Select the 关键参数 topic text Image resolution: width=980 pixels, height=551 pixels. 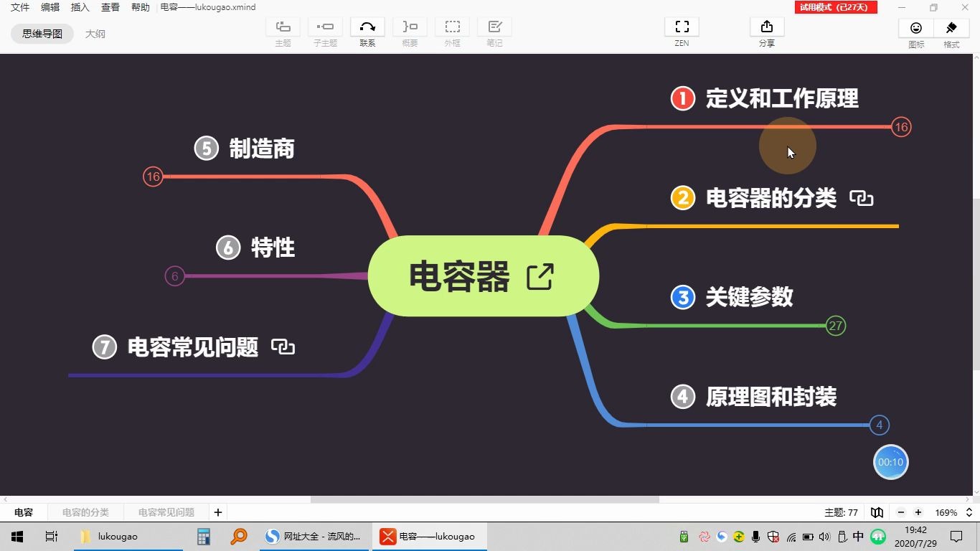tap(749, 297)
